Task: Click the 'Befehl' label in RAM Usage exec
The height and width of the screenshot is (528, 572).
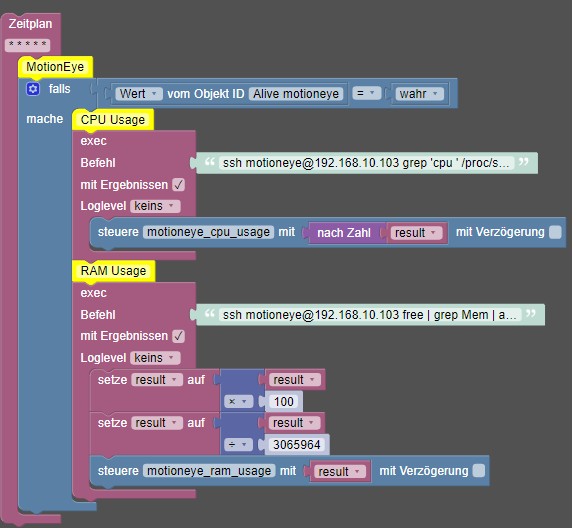Action: point(98,315)
